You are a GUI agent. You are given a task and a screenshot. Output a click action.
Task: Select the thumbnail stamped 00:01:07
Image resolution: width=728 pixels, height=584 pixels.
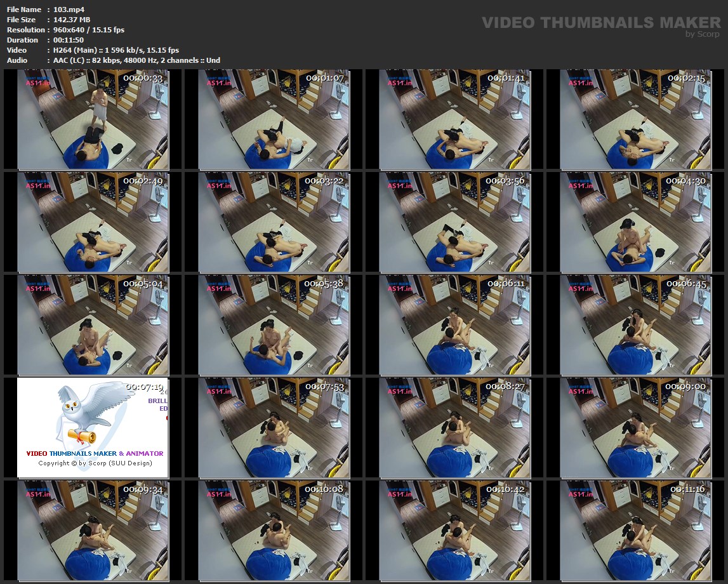[x=274, y=119]
